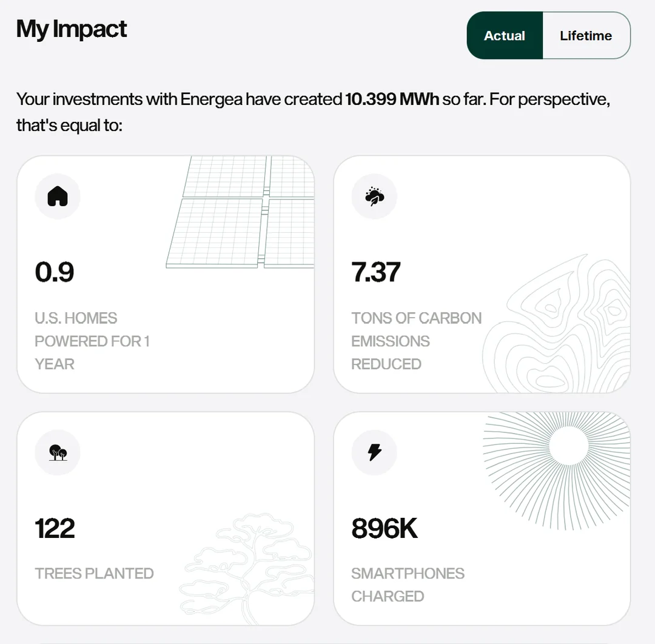
Task: Click the Smartphones Charged label
Action: point(408,585)
